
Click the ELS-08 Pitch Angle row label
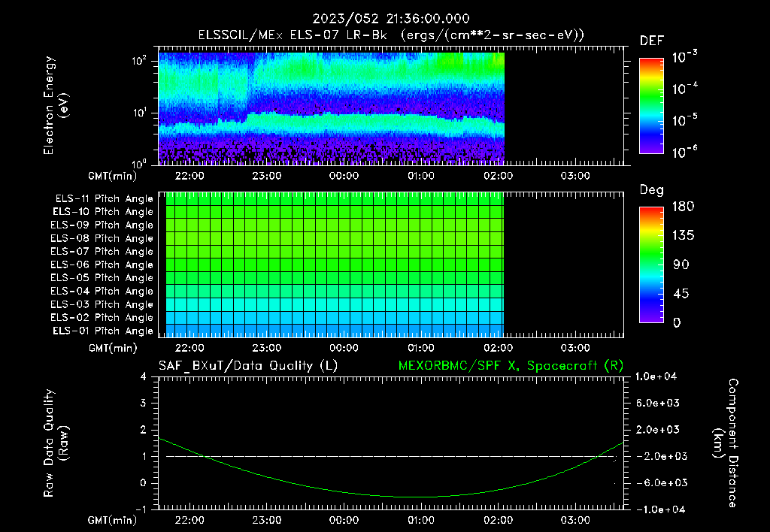tap(102, 238)
